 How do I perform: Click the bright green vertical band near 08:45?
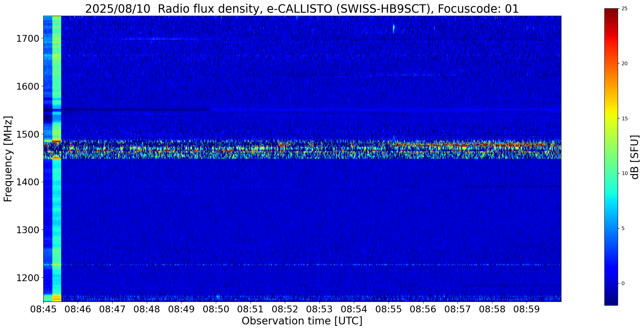[57, 159]
